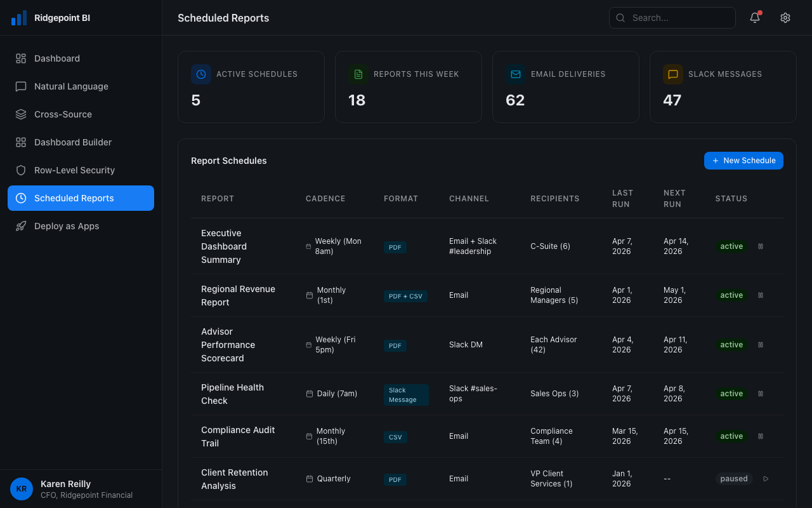Click the New Schedule button

click(743, 161)
